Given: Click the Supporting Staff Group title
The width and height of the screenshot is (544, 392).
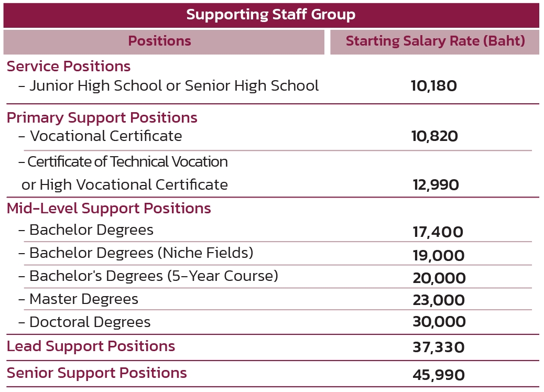Looking at the screenshot, I should click(x=271, y=15).
